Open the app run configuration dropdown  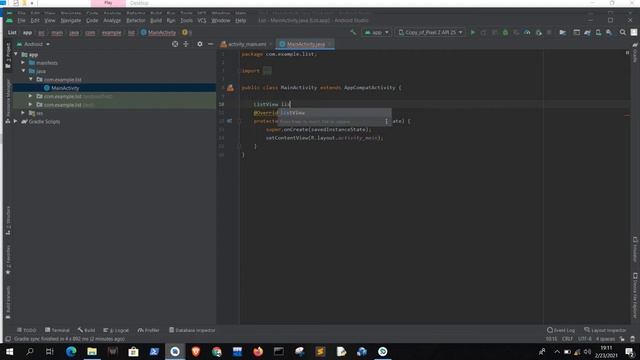tap(376, 32)
